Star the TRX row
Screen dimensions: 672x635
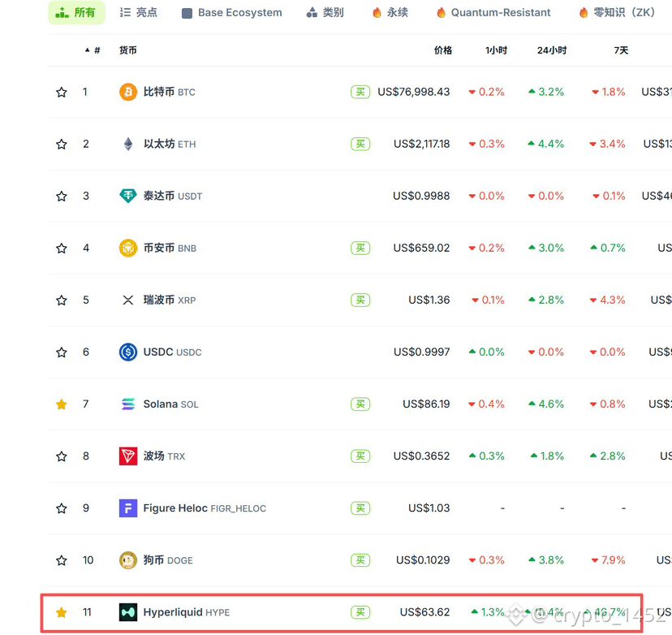(62, 456)
